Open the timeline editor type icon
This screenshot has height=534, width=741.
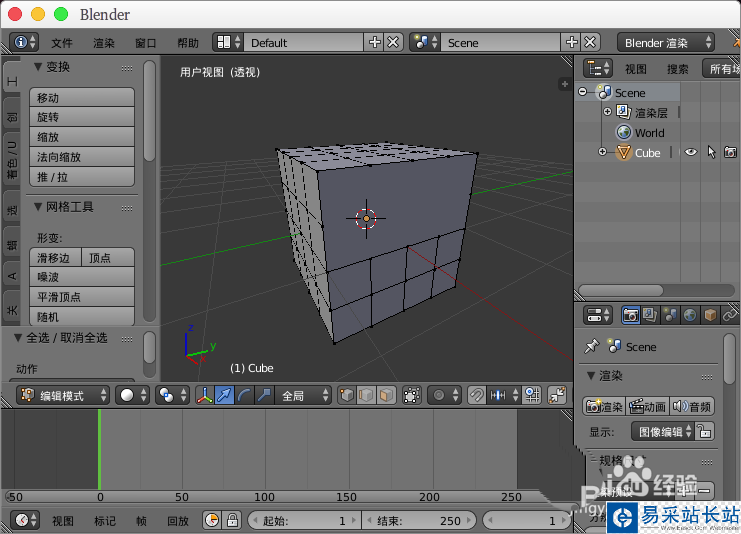(25, 520)
